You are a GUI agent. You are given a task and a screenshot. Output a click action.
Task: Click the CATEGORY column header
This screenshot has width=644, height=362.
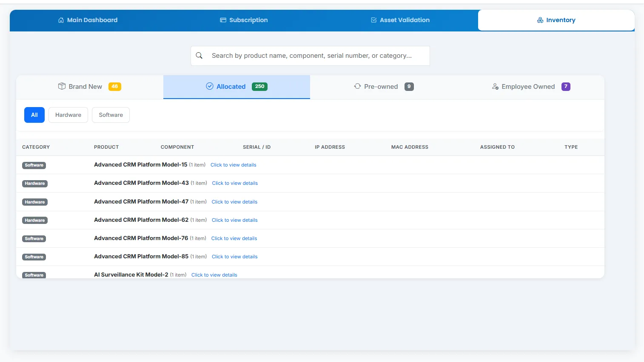pyautogui.click(x=36, y=147)
